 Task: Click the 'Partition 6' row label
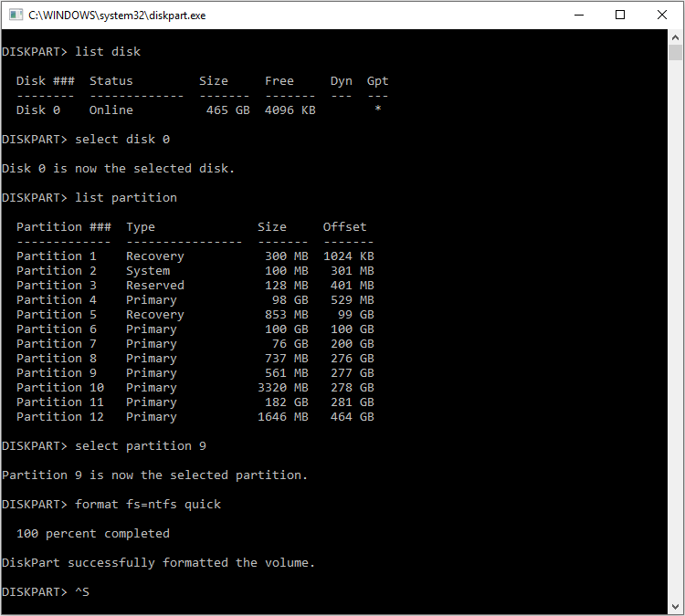pyautogui.click(x=57, y=329)
